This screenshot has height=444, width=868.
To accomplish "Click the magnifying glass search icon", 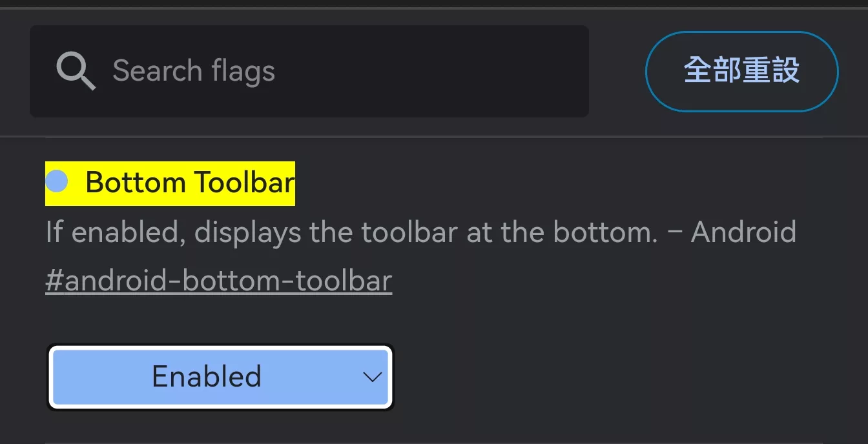I will point(76,71).
